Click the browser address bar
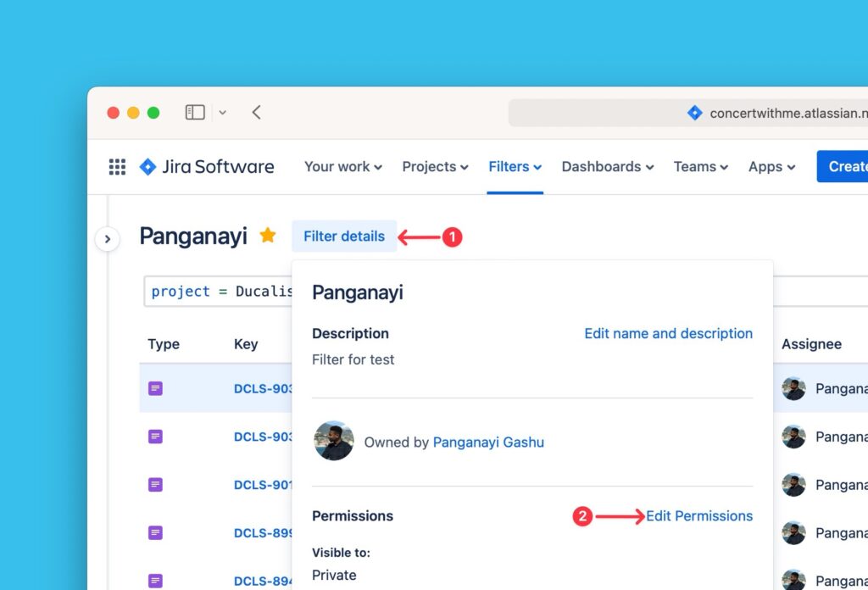This screenshot has height=590, width=868. (x=593, y=111)
